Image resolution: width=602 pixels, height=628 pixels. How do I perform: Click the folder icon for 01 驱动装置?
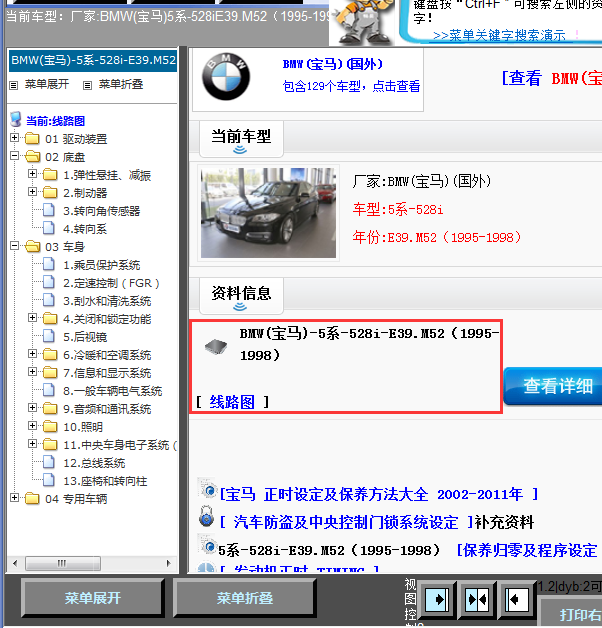tap(32, 139)
